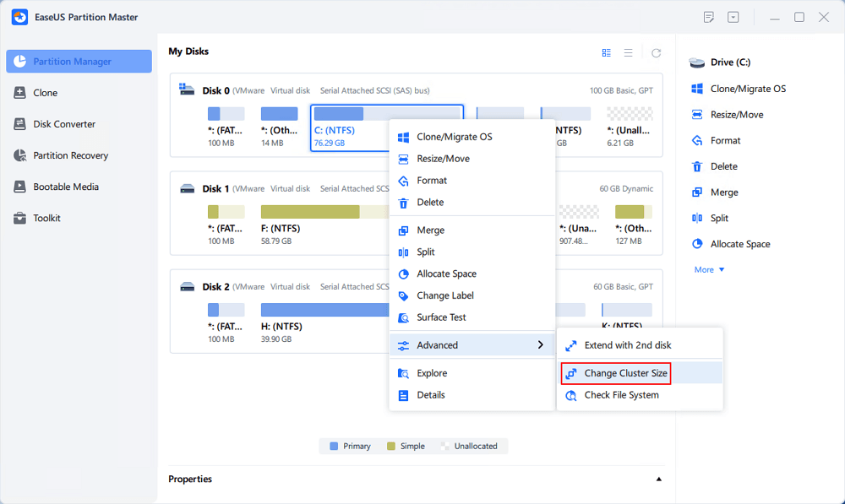Click the Split icon in right panel

(697, 218)
